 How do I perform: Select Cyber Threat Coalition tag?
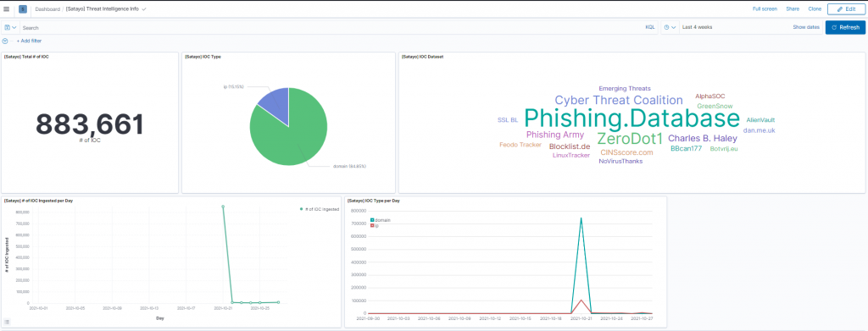619,100
